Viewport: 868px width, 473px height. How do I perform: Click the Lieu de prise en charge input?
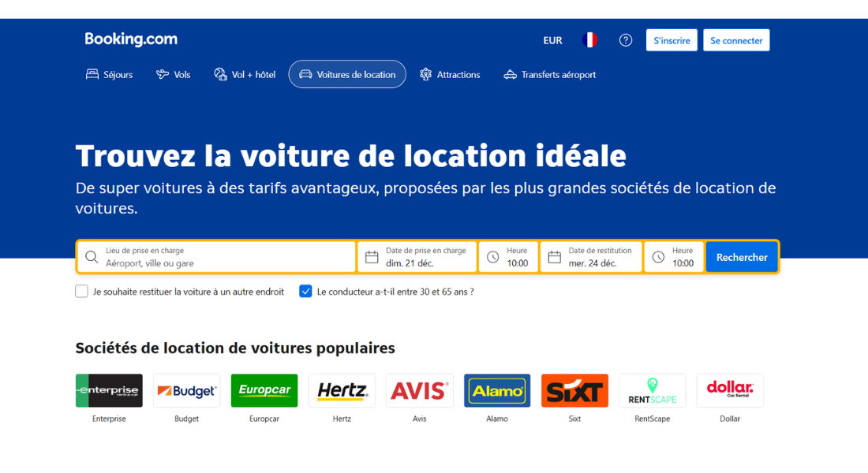pyautogui.click(x=216, y=257)
